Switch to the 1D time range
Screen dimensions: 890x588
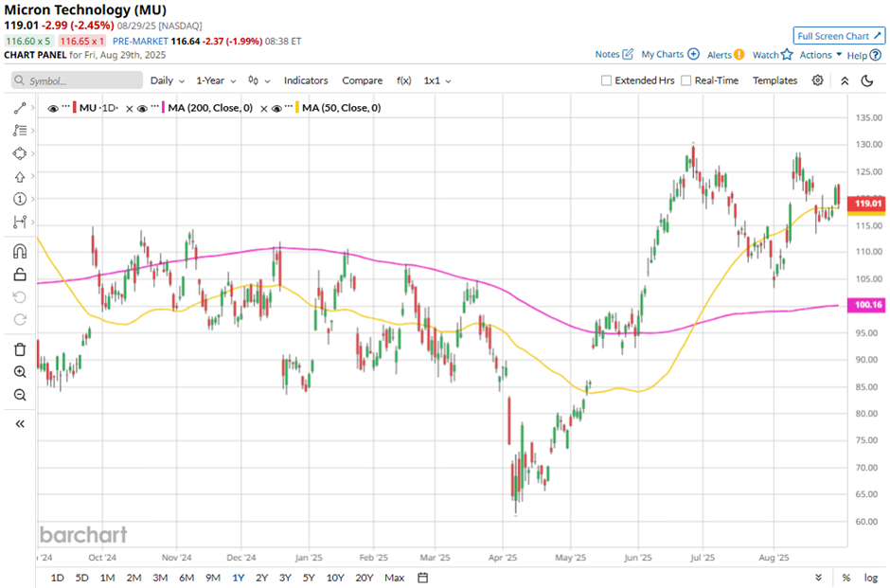pos(58,578)
